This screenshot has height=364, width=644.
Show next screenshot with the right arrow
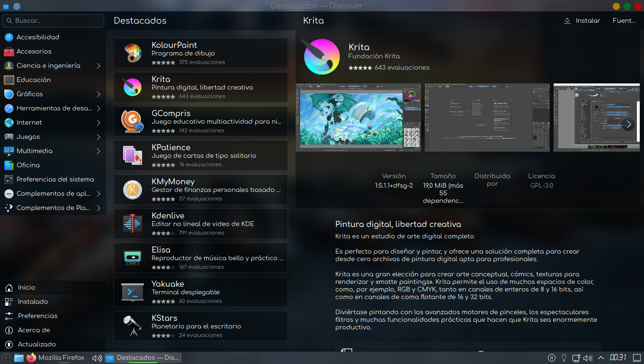click(x=628, y=124)
